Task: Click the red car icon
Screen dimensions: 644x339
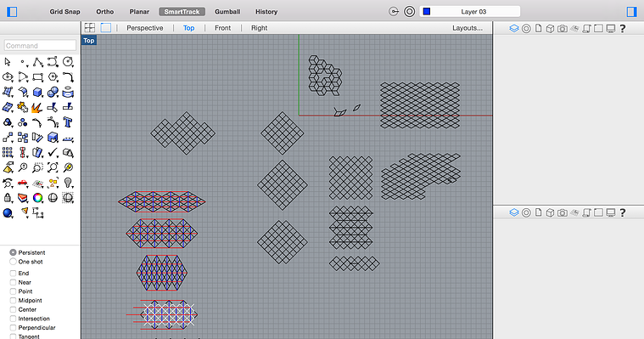Action: pyautogui.click(x=23, y=183)
